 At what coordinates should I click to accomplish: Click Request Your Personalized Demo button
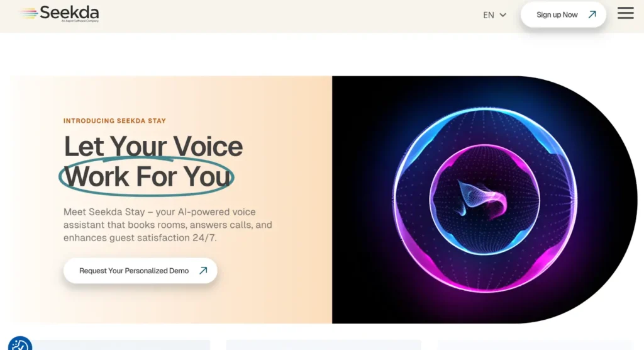click(140, 271)
